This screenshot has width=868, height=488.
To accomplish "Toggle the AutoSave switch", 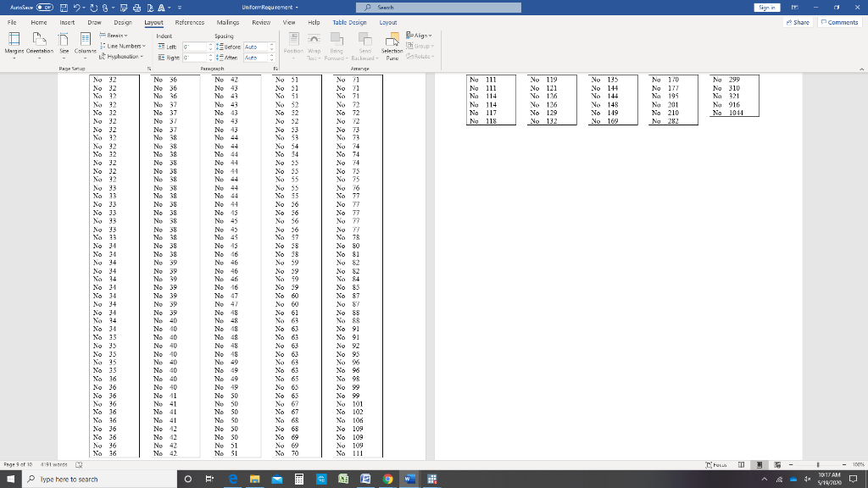I will point(45,7).
